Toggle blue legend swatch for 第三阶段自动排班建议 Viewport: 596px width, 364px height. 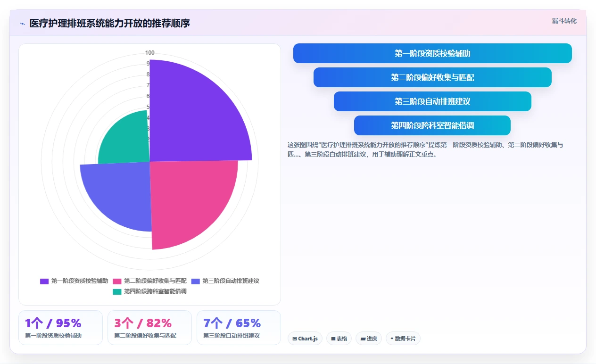196,281
